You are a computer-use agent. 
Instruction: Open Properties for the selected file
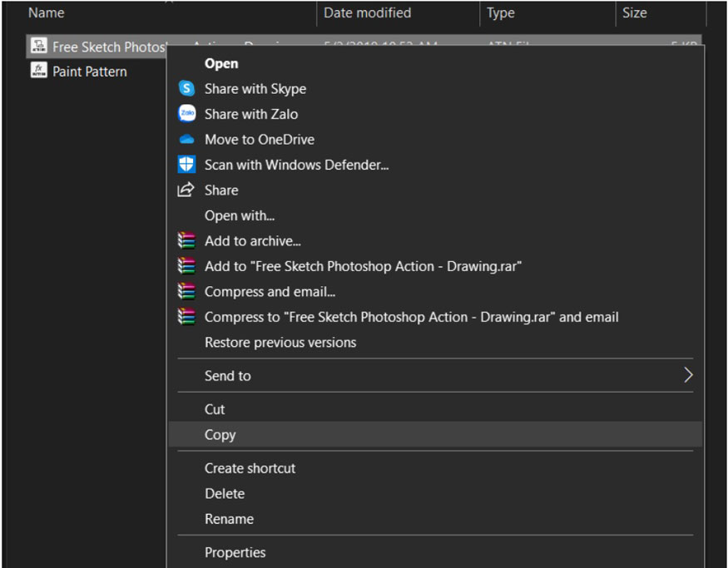235,552
